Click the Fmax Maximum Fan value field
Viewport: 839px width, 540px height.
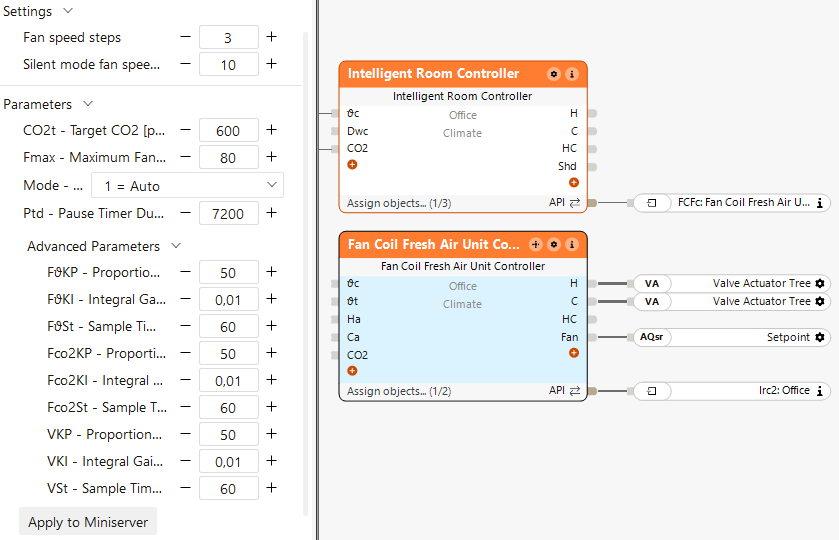[228, 157]
